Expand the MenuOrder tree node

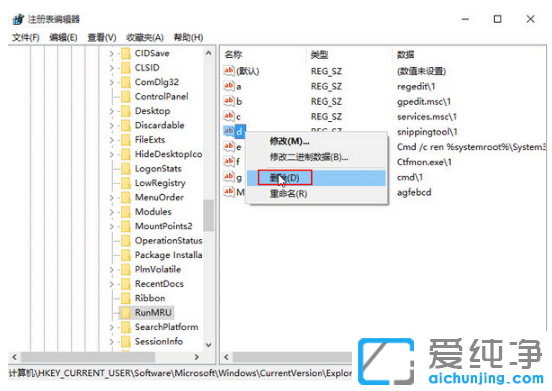point(112,198)
